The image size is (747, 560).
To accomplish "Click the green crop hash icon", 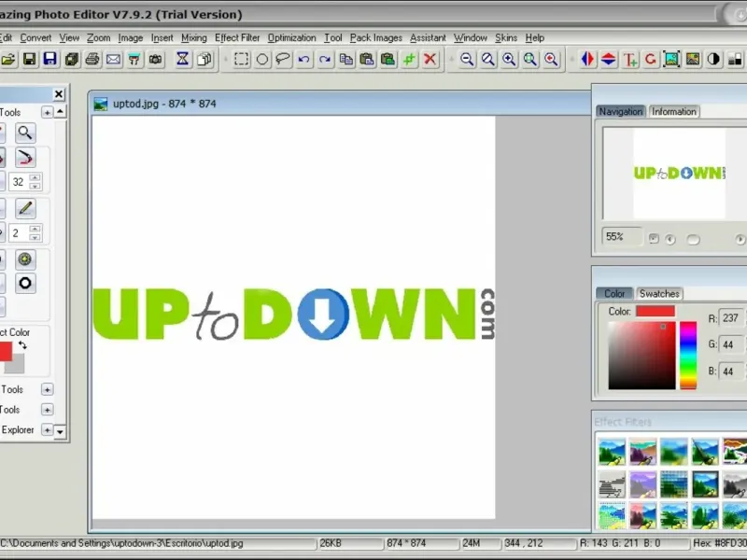I will pos(409,60).
